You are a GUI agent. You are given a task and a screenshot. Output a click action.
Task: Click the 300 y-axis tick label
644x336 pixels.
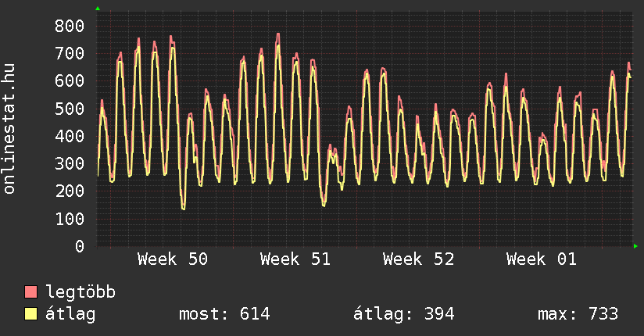[69, 163]
